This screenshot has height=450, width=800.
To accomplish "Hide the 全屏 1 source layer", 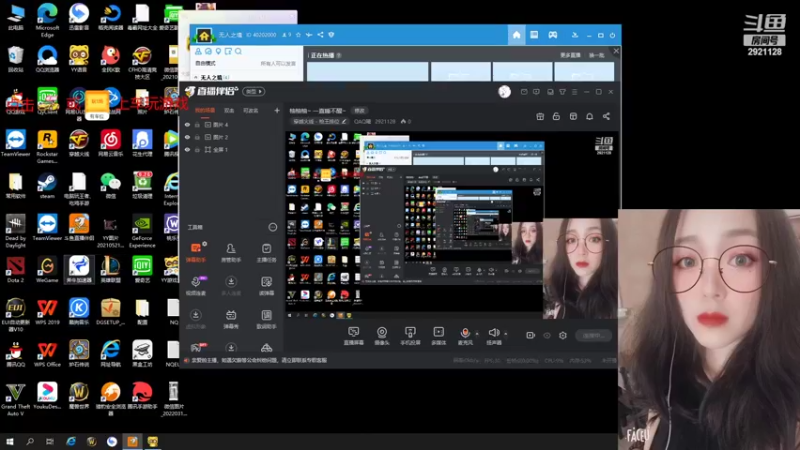I will click(187, 149).
